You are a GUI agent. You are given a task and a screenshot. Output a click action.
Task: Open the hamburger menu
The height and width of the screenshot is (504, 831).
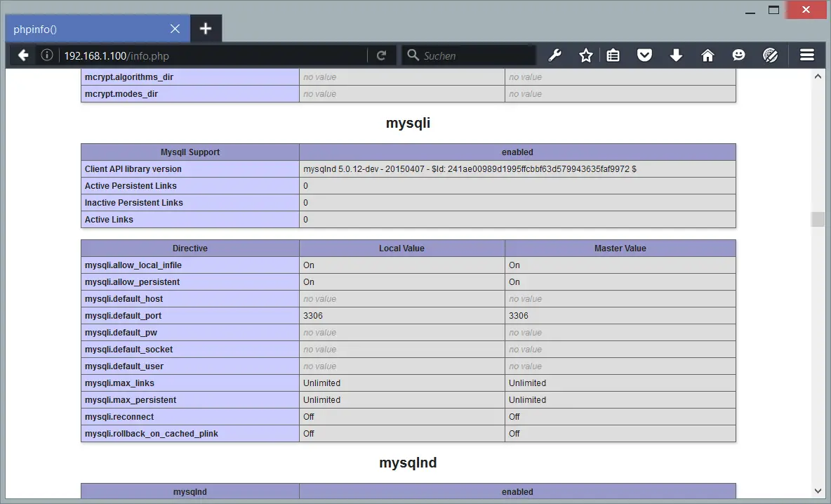[806, 55]
